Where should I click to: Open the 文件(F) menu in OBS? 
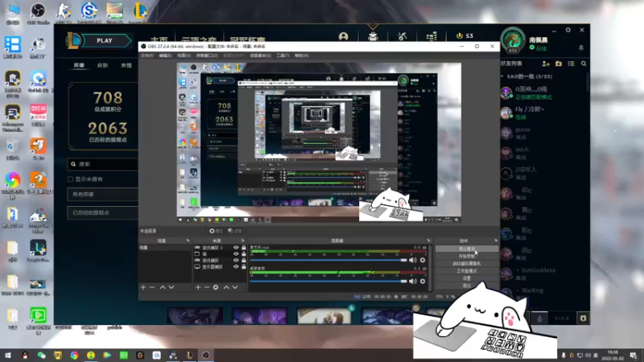pos(147,56)
